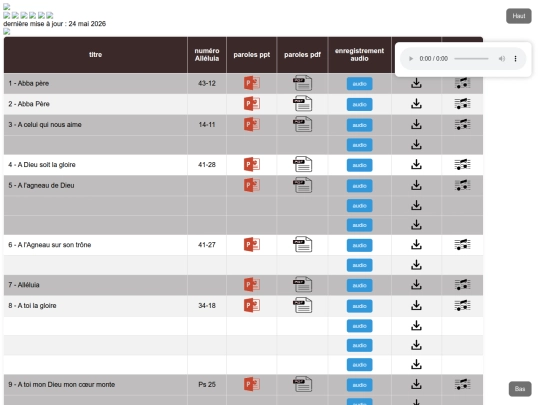Open PDF lyrics for 7 - Alléluia
The image size is (540, 405).
coord(302,285)
